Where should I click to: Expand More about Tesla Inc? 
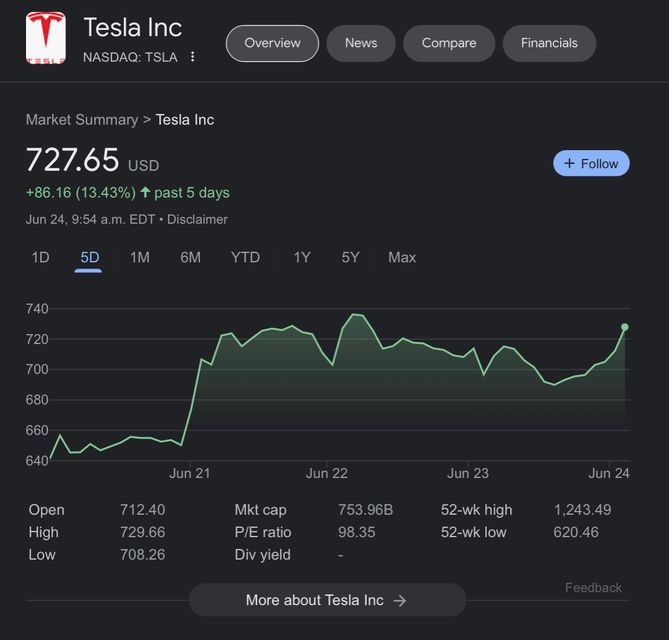click(327, 600)
